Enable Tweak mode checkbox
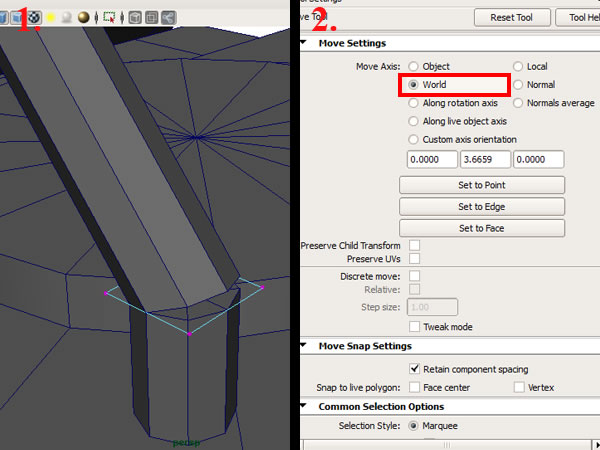This screenshot has width=600, height=450. (414, 326)
